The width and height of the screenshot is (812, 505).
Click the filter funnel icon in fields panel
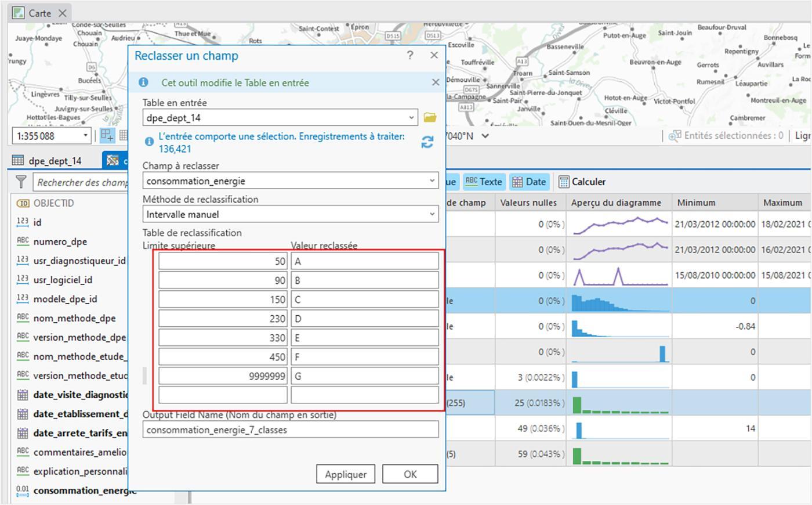(21, 182)
